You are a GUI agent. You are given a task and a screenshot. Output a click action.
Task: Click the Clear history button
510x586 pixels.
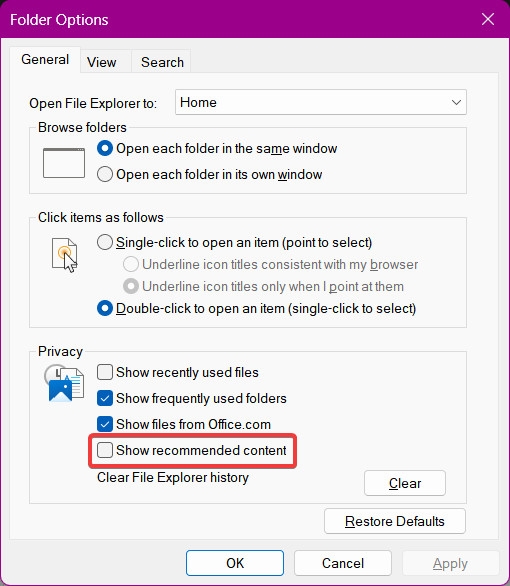pyautogui.click(x=405, y=483)
